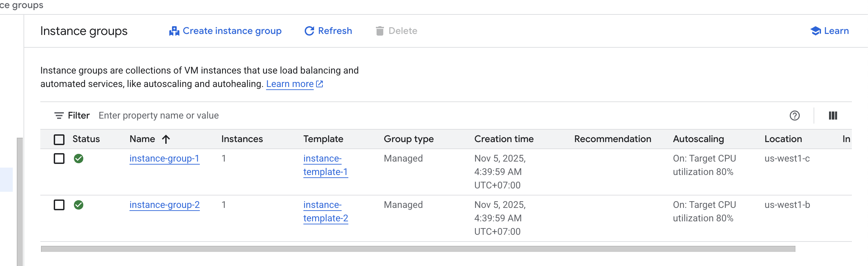Open the instance-group-1 link
868x266 pixels.
coord(164,158)
